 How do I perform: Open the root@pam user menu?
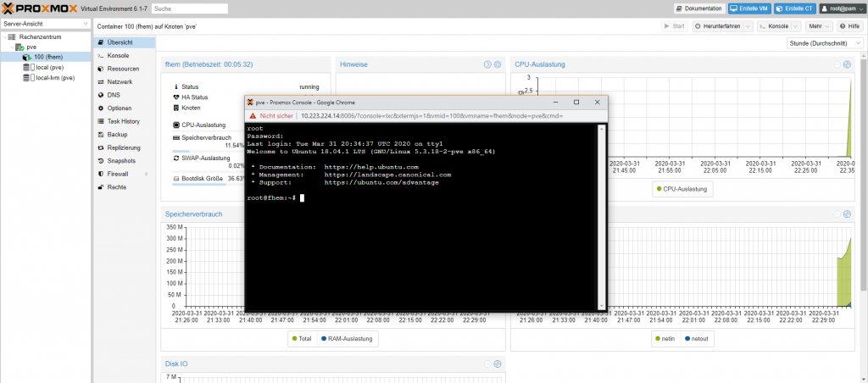pos(841,8)
